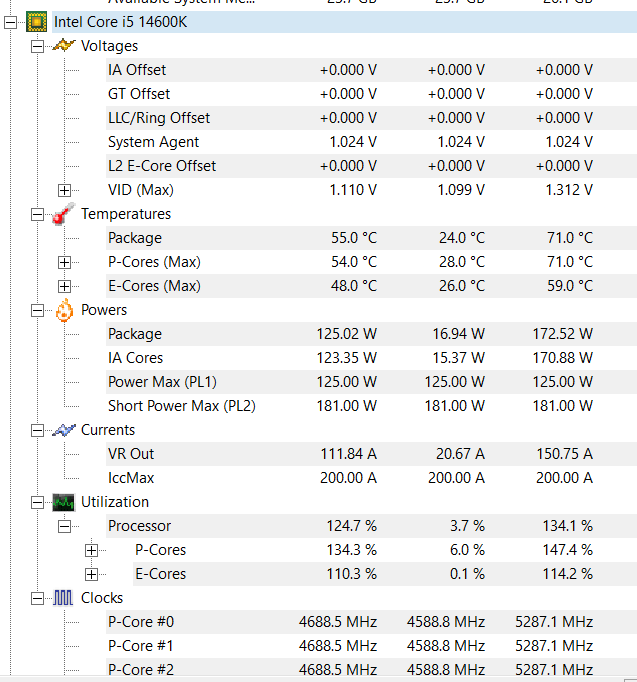
Task: Click the 55.0 °C package temperature value
Action: click(x=354, y=238)
